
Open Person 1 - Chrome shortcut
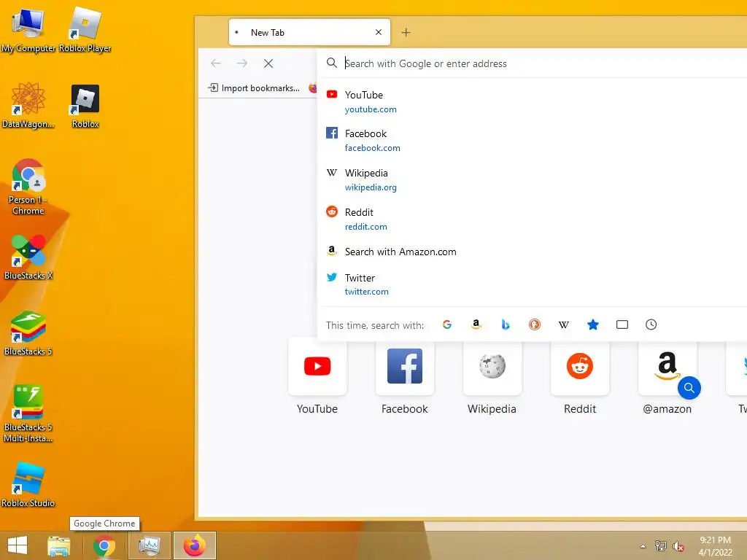pos(28,187)
